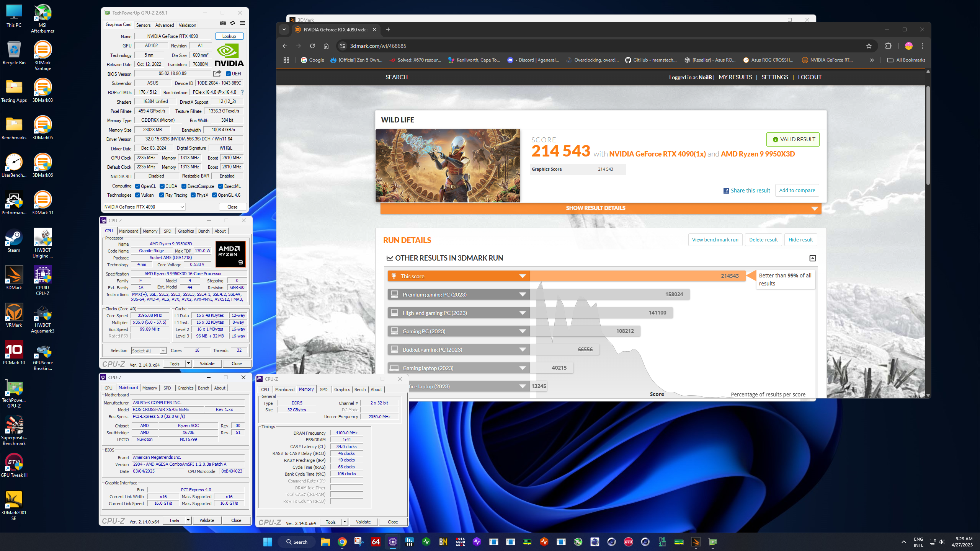Open the Bench tab in CPU-Z CPU window
The height and width of the screenshot is (551, 980).
pos(204,231)
